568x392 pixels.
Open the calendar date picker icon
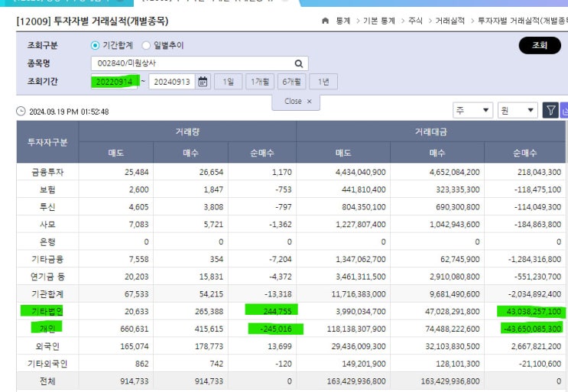pyautogui.click(x=203, y=82)
